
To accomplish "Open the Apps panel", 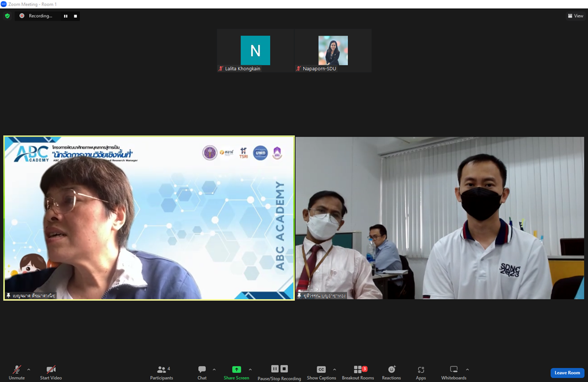I will point(420,372).
